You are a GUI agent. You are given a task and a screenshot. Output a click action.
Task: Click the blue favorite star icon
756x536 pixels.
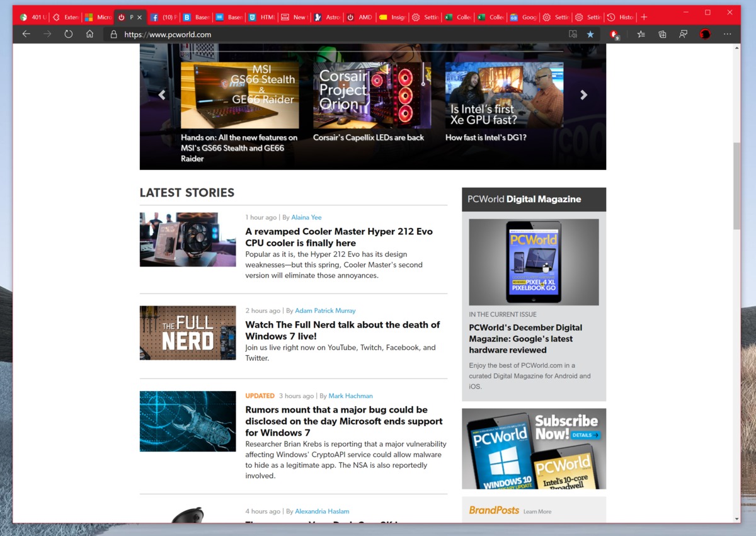(x=590, y=35)
